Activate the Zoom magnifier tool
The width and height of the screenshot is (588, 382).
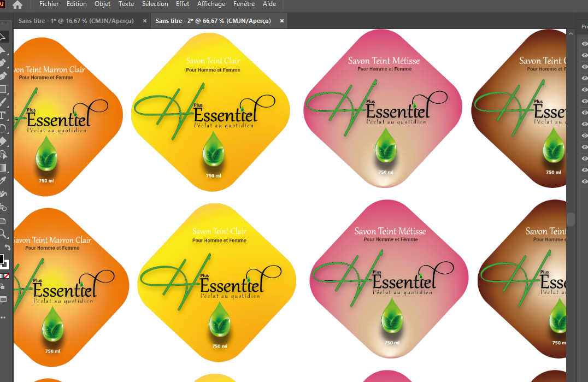pos(3,233)
